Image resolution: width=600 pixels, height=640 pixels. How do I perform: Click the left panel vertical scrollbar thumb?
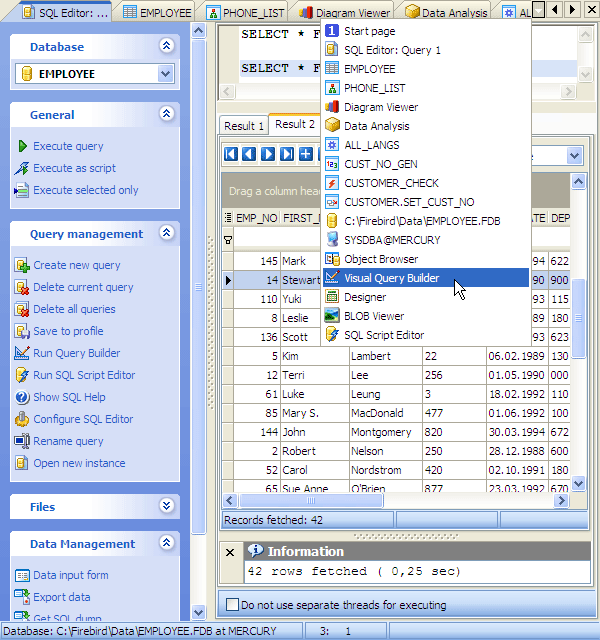coord(198,287)
